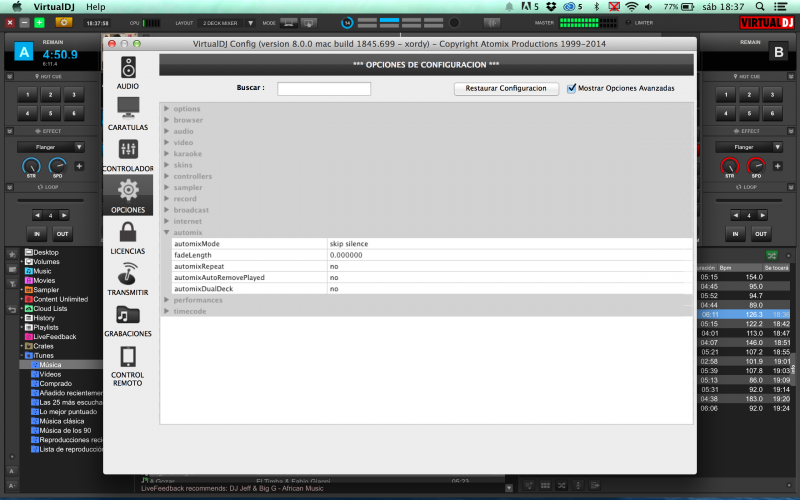The image size is (800, 500).
Task: Click the automixMode value skip silence
Action: pyautogui.click(x=349, y=244)
